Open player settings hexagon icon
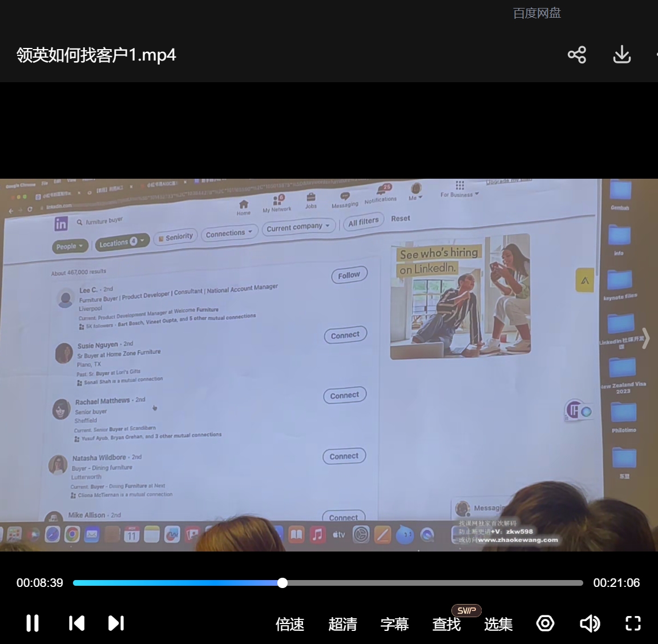Image resolution: width=658 pixels, height=644 pixels. tap(545, 623)
